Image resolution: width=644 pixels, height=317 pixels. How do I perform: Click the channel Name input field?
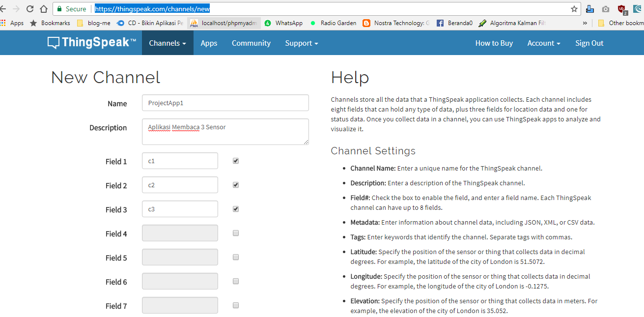click(x=225, y=103)
